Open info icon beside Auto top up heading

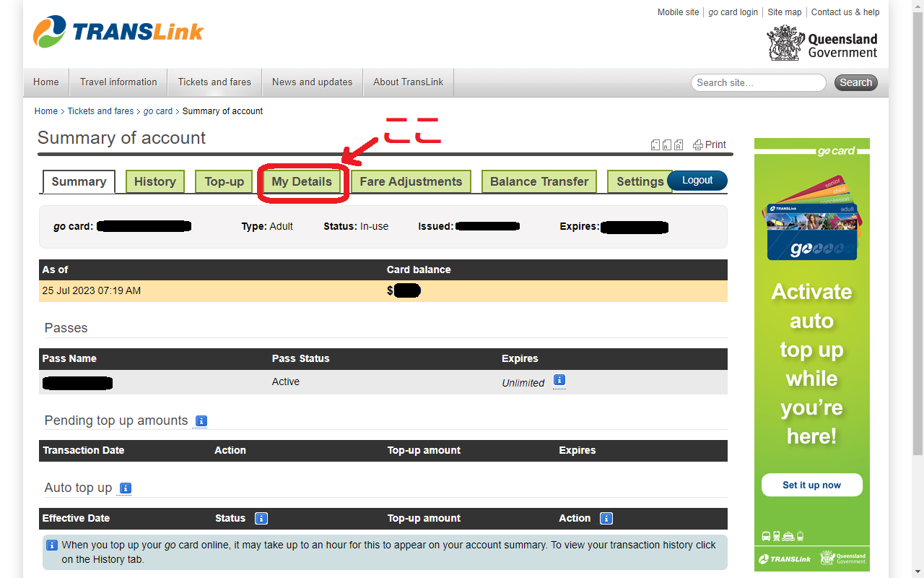pyautogui.click(x=125, y=488)
